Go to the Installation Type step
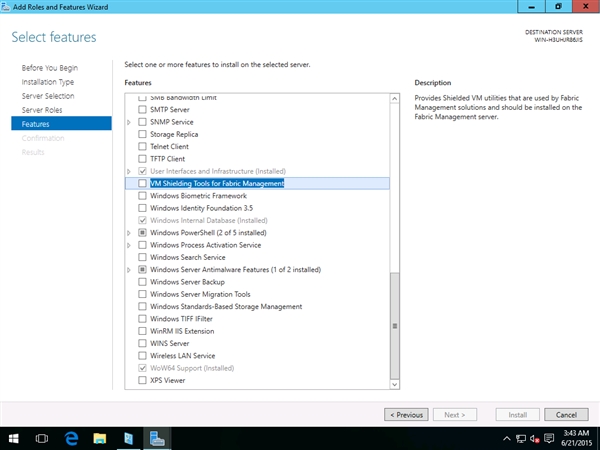The height and width of the screenshot is (450, 600). click(x=48, y=82)
